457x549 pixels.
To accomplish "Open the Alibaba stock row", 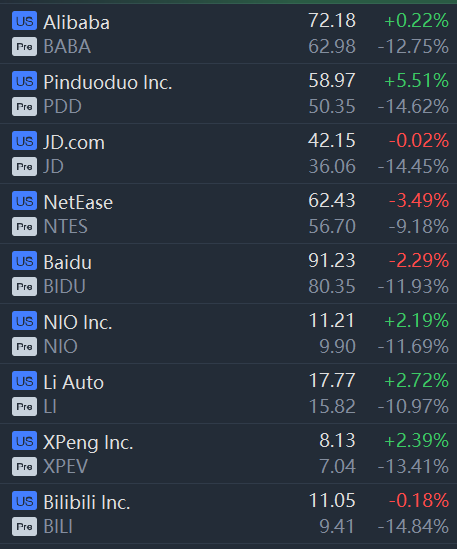I will pos(228,34).
